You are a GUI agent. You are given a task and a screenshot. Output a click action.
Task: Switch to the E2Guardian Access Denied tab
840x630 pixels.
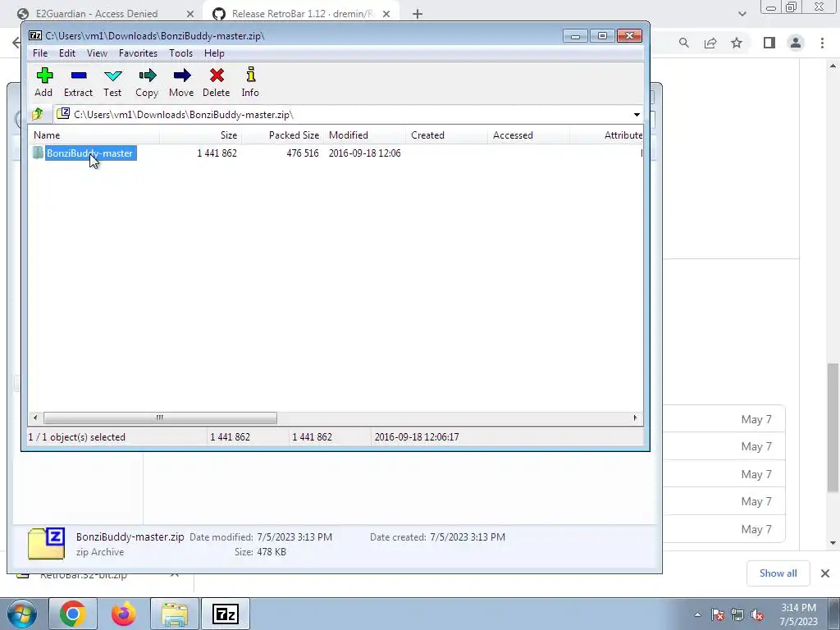pyautogui.click(x=97, y=13)
